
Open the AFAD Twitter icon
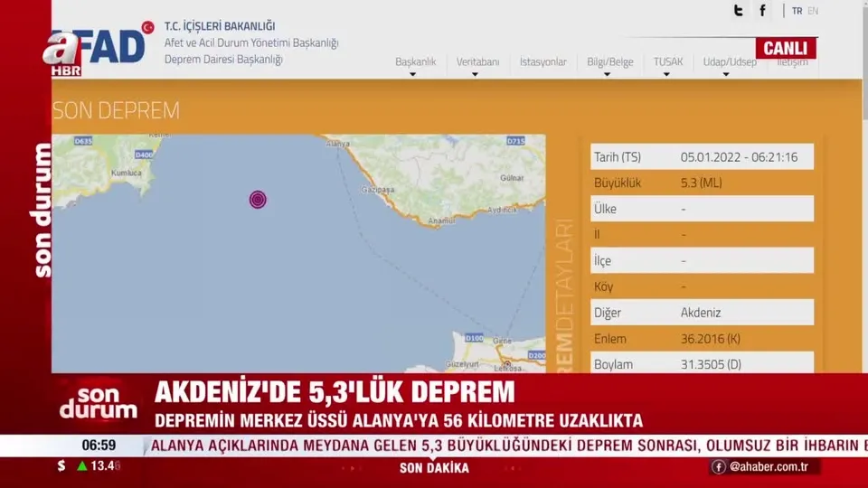(x=738, y=11)
